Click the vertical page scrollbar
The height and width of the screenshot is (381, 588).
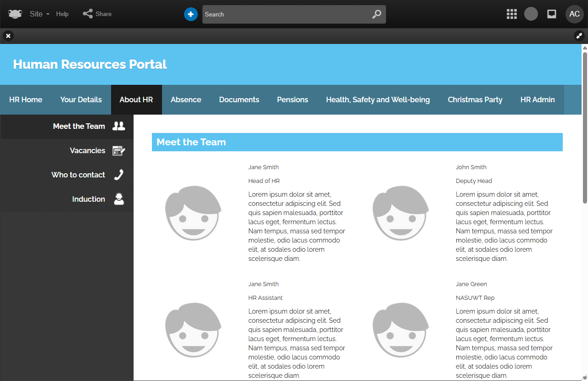pyautogui.click(x=585, y=124)
